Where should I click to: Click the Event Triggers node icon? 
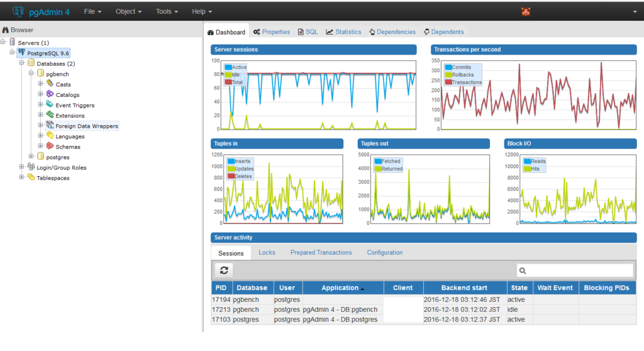click(50, 104)
